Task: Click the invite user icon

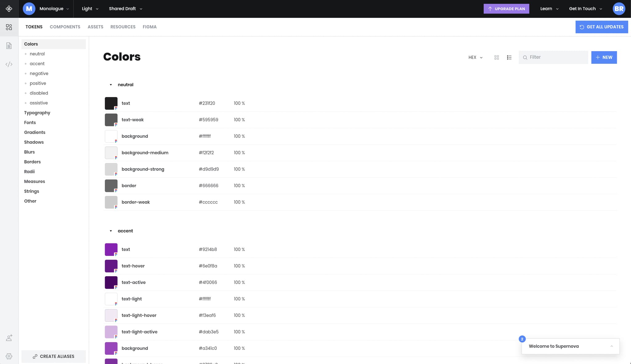Action: pos(9,338)
